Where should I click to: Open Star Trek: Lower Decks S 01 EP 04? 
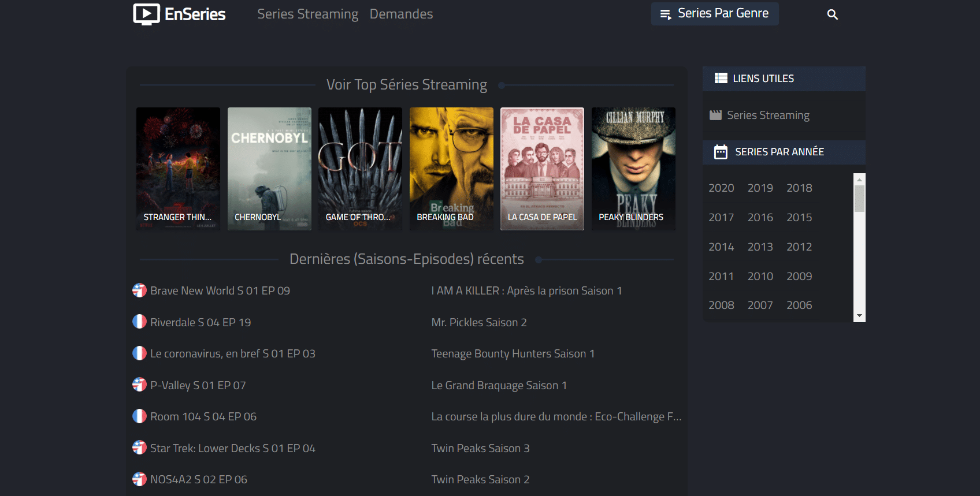[233, 448]
